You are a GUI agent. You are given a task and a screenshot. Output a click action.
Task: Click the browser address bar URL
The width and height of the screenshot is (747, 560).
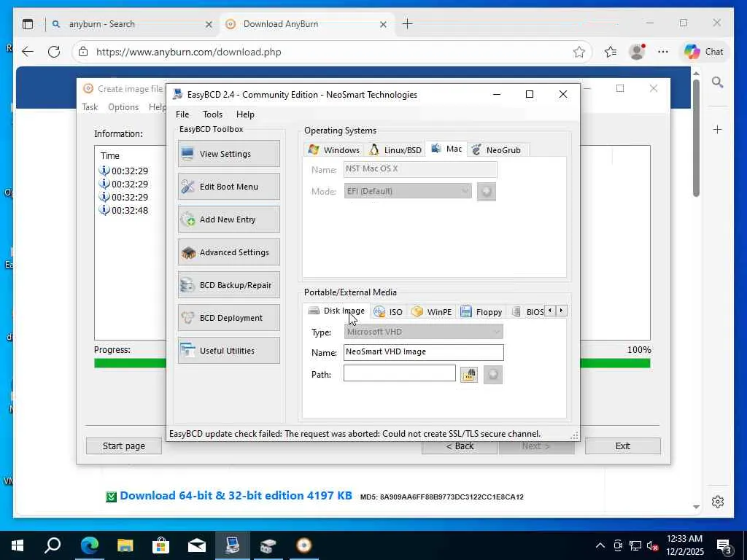click(x=189, y=52)
